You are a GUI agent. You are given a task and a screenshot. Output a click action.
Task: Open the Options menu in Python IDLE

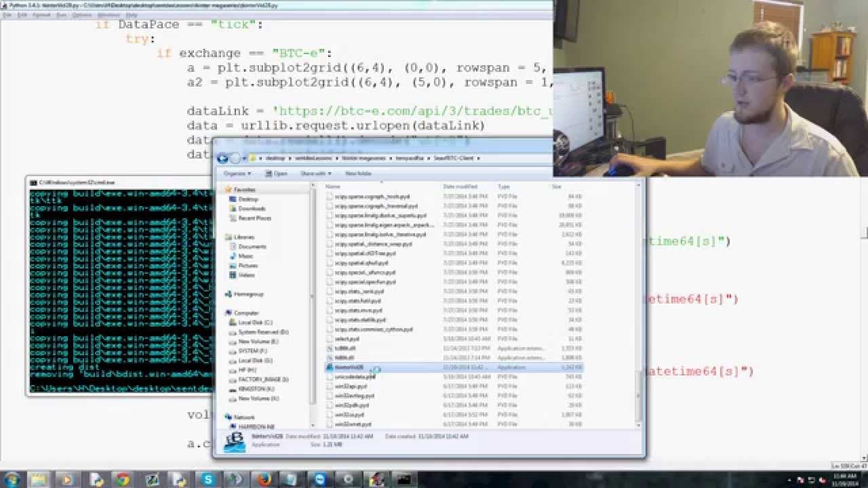click(x=81, y=14)
